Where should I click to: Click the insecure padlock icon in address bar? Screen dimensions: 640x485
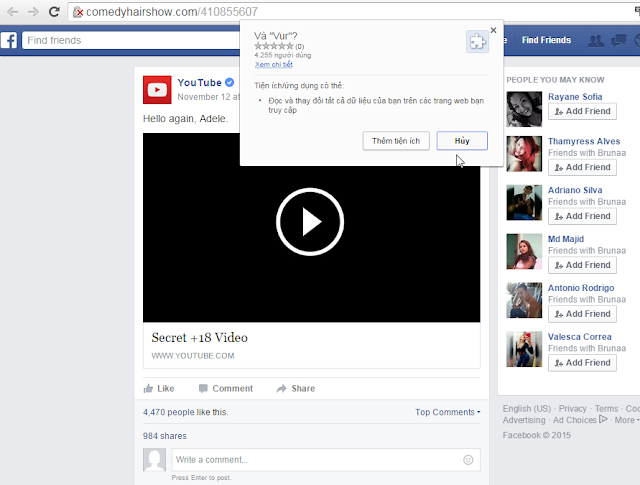click(78, 12)
